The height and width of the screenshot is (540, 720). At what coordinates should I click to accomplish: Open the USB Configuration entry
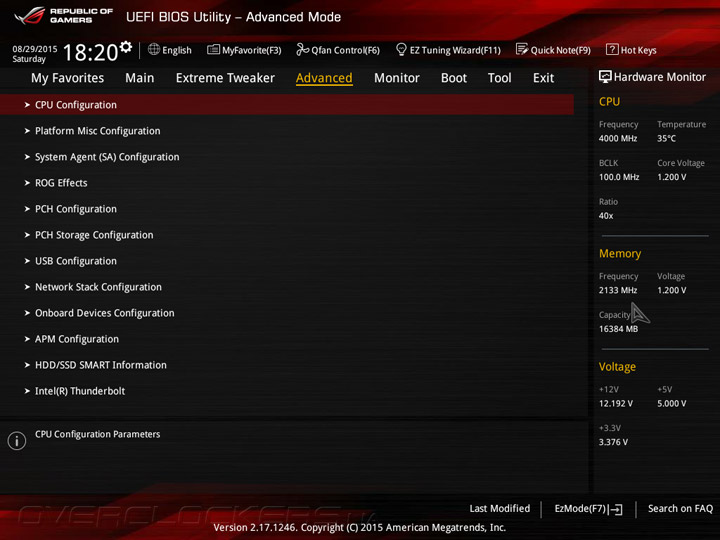[x=76, y=261]
